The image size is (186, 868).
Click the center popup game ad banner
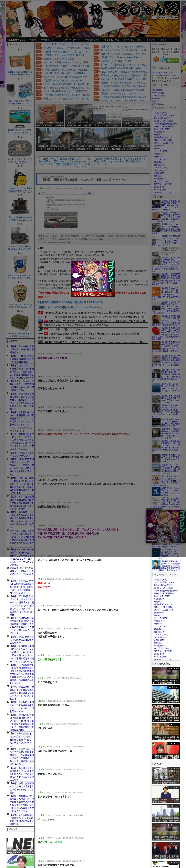click(93, 279)
